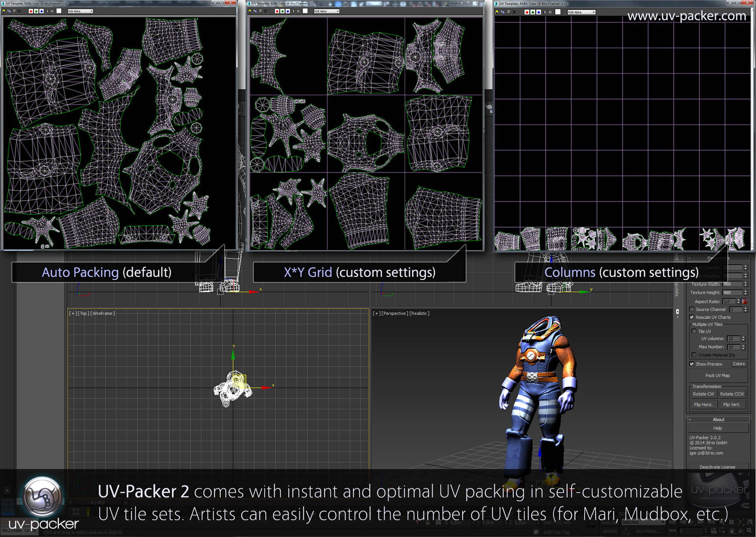Click Max Number spinner arrows
Viewport: 756px width, 537px height.
point(743,347)
